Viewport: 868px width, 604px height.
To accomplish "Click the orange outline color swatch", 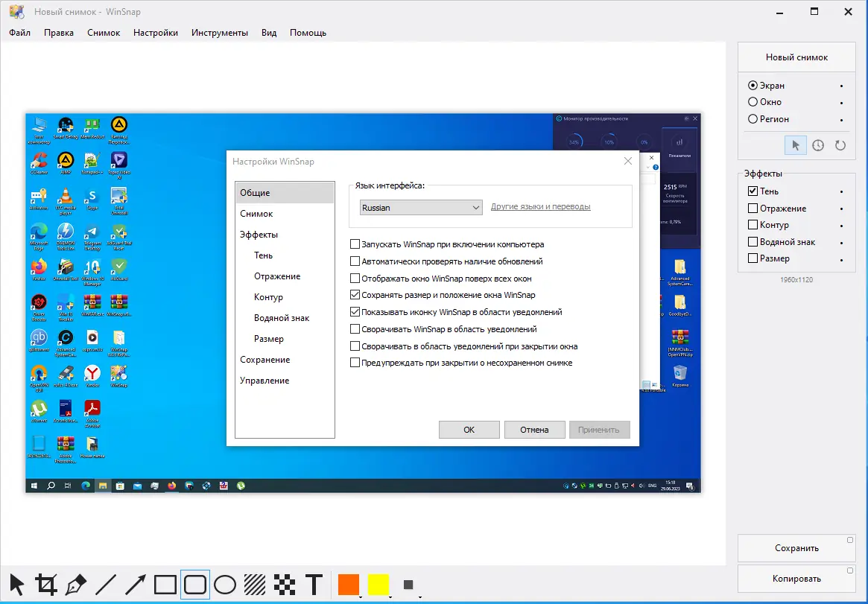I will 348,585.
